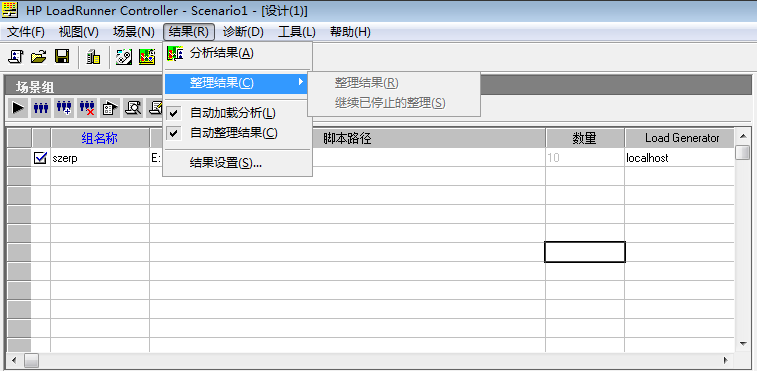The width and height of the screenshot is (757, 371).
Task: Click the Load Generator column header
Action: (x=680, y=139)
